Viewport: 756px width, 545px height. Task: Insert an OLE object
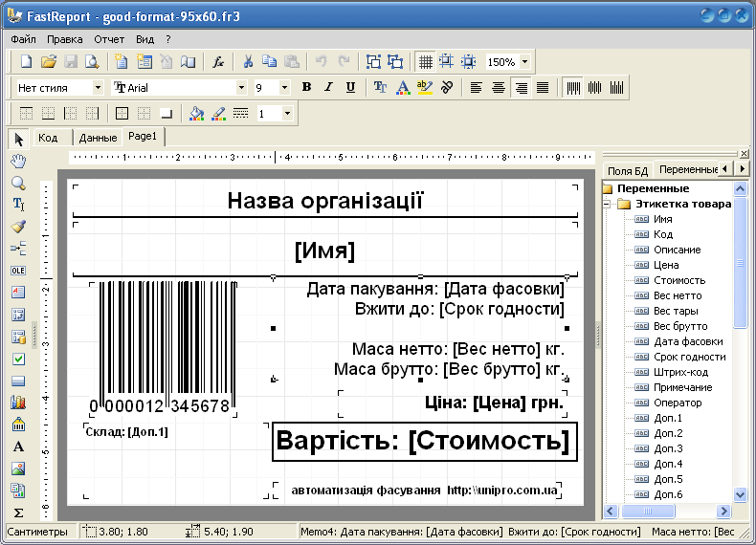click(x=18, y=271)
